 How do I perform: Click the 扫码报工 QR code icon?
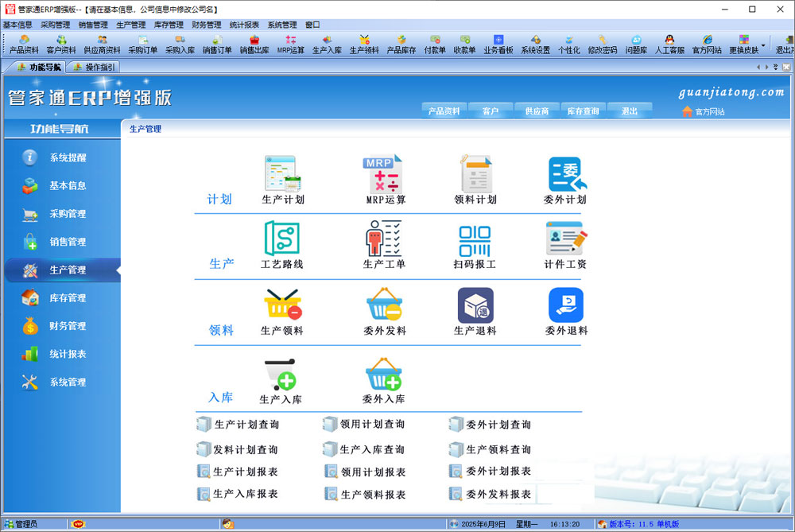(475, 239)
